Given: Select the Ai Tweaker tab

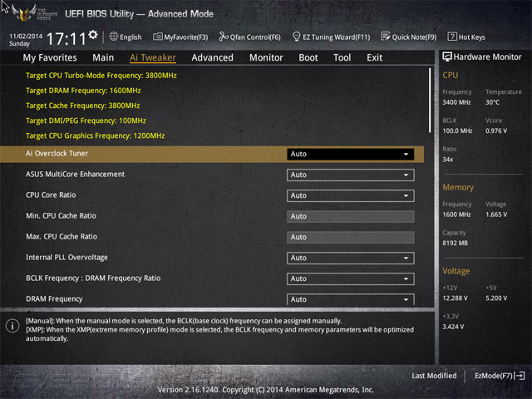Looking at the screenshot, I should pos(153,57).
